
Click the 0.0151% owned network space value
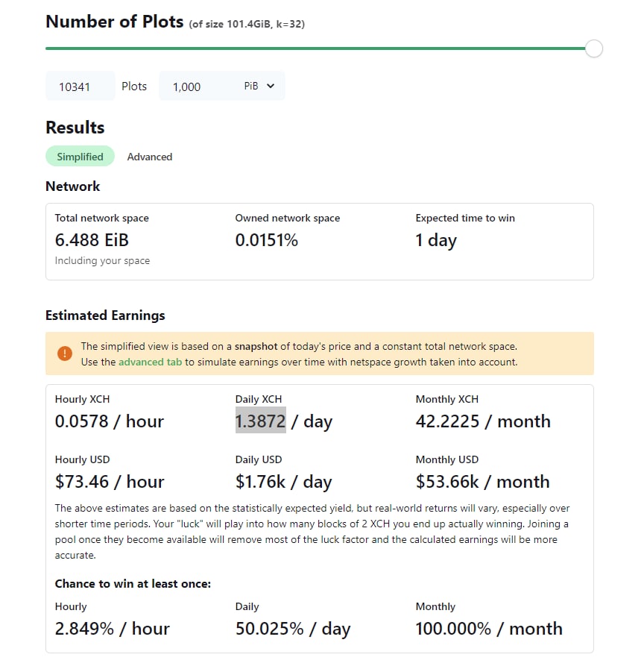pos(266,240)
